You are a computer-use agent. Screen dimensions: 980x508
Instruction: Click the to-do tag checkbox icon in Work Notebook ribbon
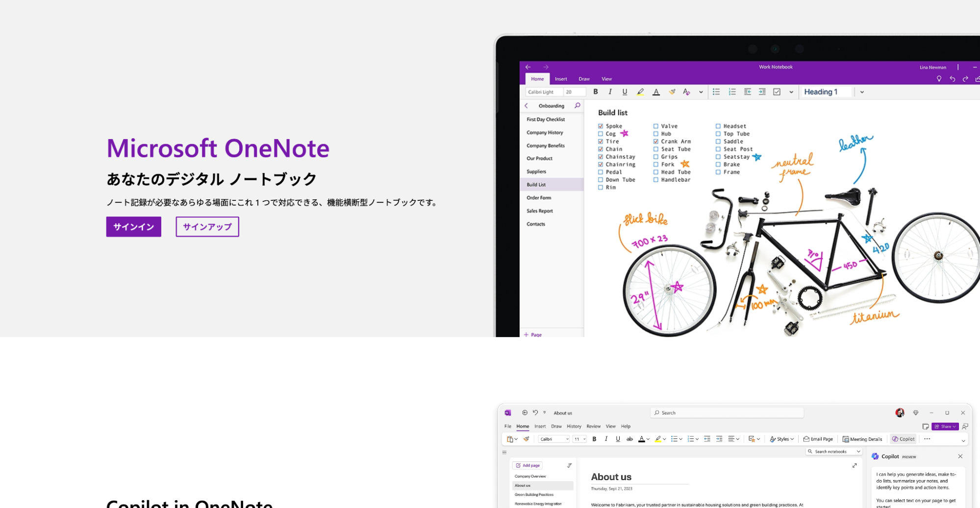pyautogui.click(x=777, y=92)
